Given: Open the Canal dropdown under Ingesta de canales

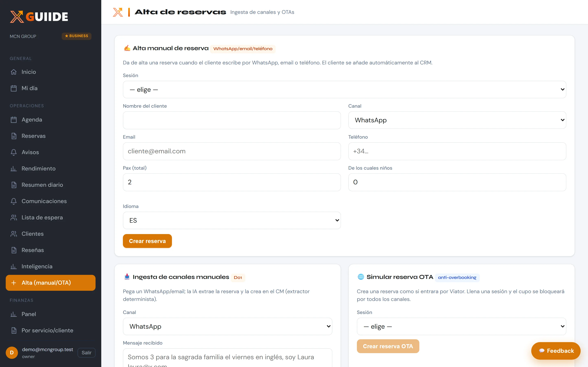Looking at the screenshot, I should tap(227, 326).
